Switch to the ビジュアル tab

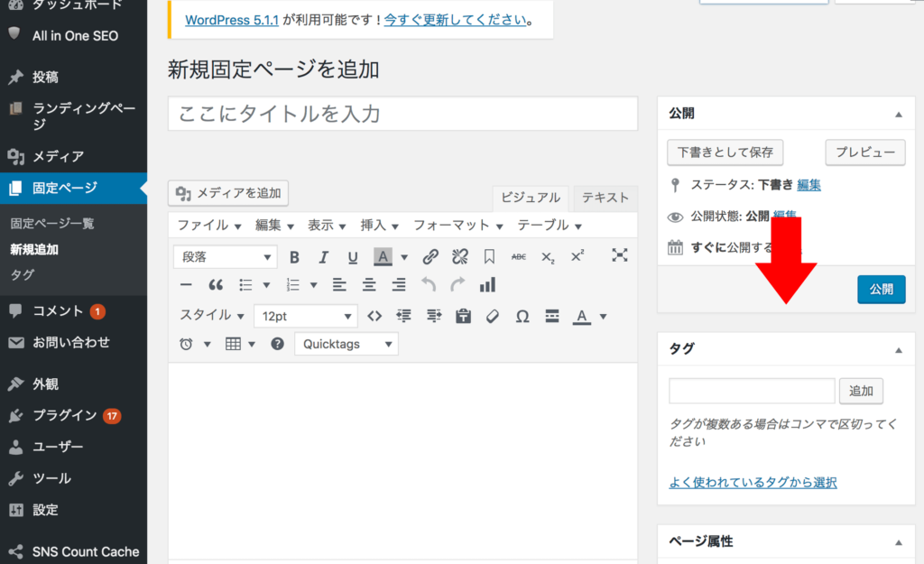(531, 198)
